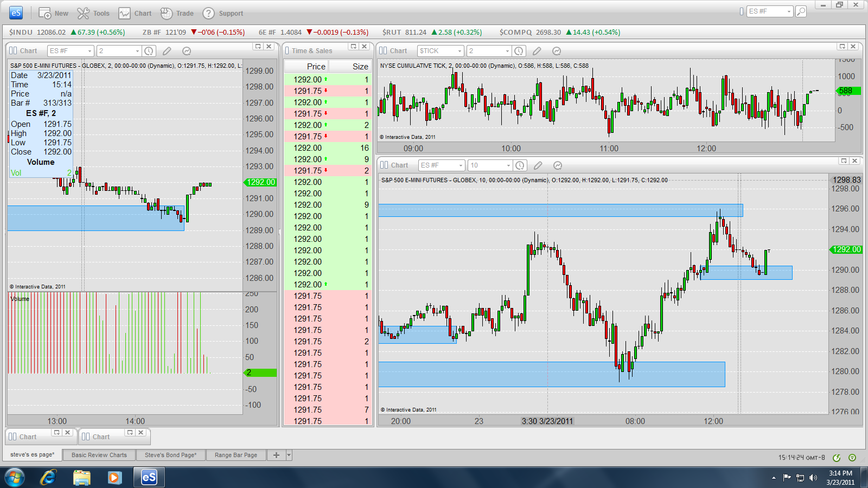The image size is (868, 488).
Task: Pop out the $TICK chart window
Action: [843, 47]
